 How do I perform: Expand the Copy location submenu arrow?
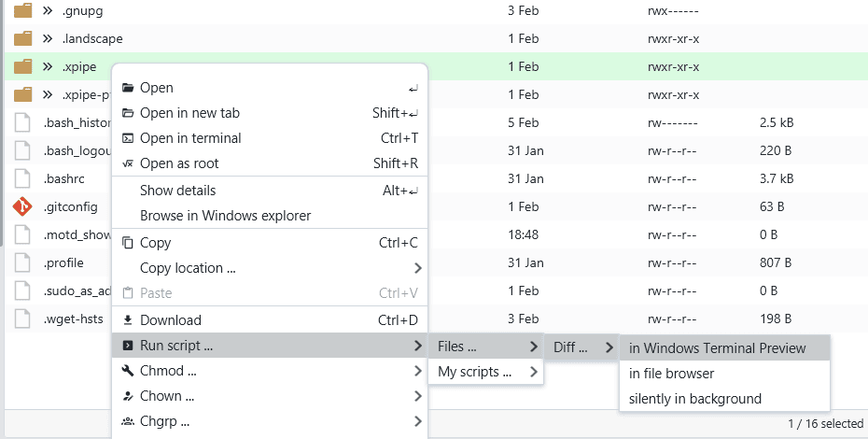click(417, 268)
